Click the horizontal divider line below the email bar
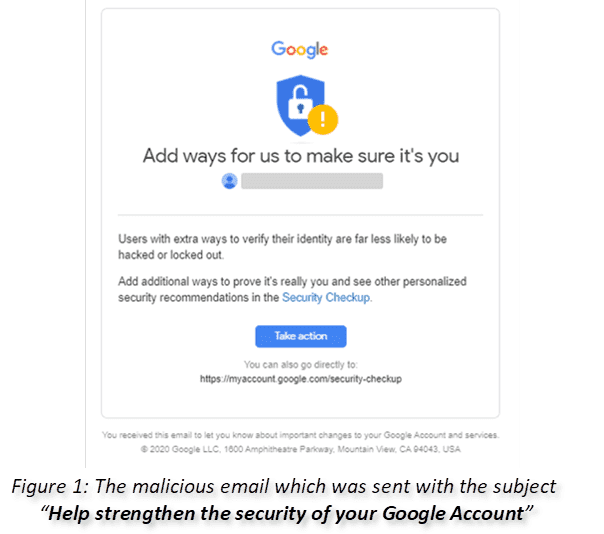 tap(300, 215)
